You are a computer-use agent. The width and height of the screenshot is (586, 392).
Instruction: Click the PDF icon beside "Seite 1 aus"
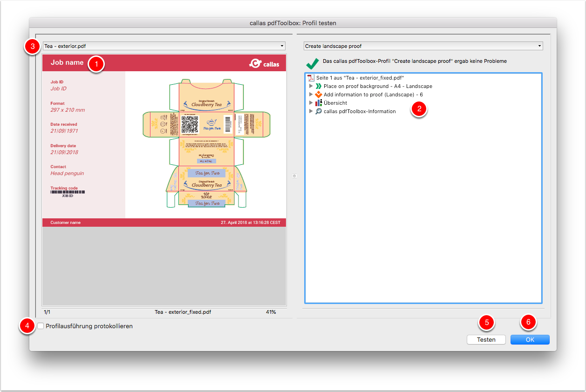[x=311, y=78]
